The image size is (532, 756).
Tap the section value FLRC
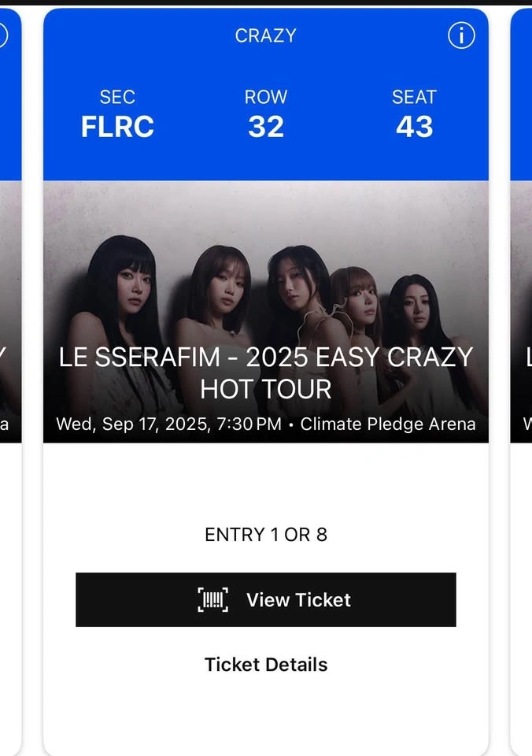[117, 127]
